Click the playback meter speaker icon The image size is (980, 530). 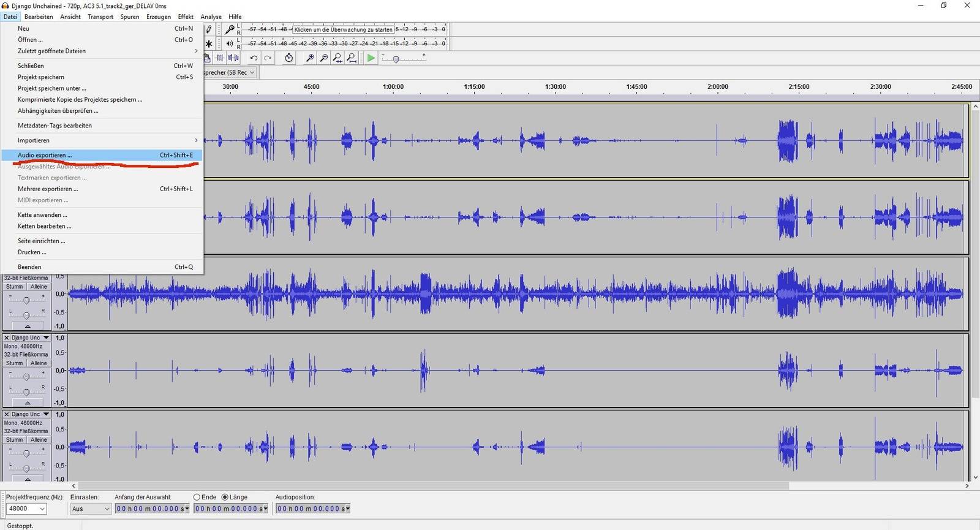(x=230, y=44)
